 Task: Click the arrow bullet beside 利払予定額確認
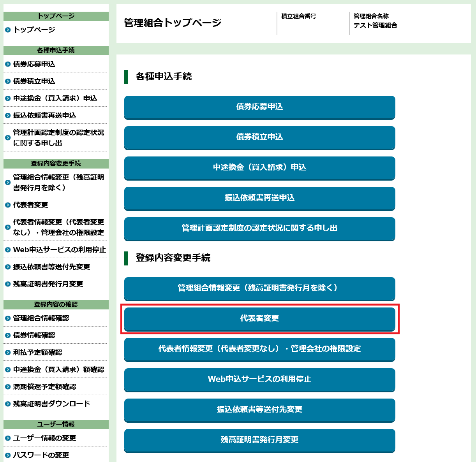click(7, 353)
